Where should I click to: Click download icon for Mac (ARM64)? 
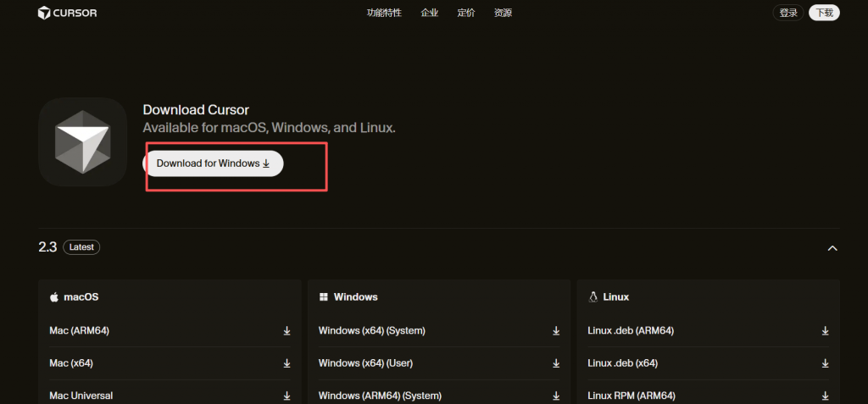click(x=287, y=331)
